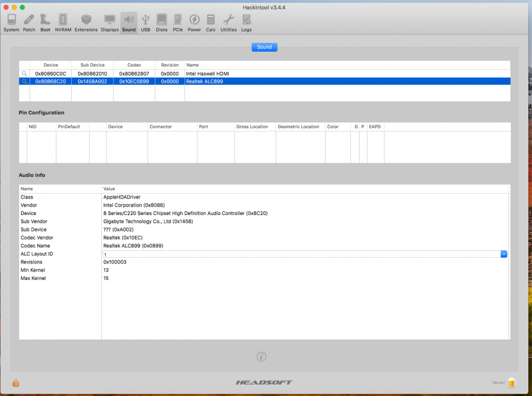
Task: Click the Max Kernel row label
Action: [33, 278]
